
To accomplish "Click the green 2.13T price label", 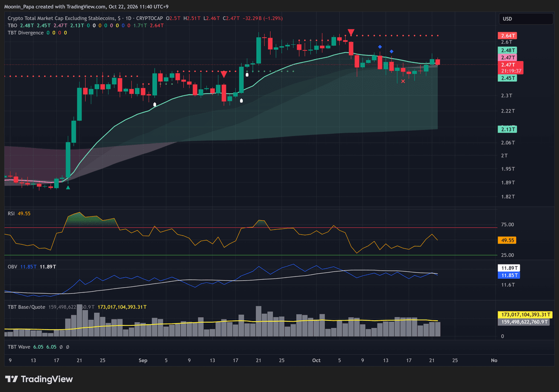I will pos(508,129).
